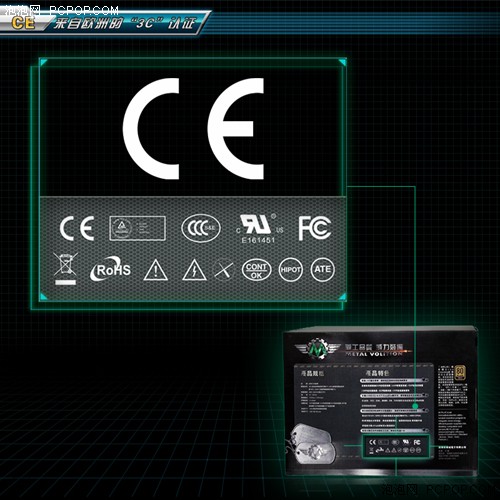Click the gold CE badge in the header

click(23, 23)
